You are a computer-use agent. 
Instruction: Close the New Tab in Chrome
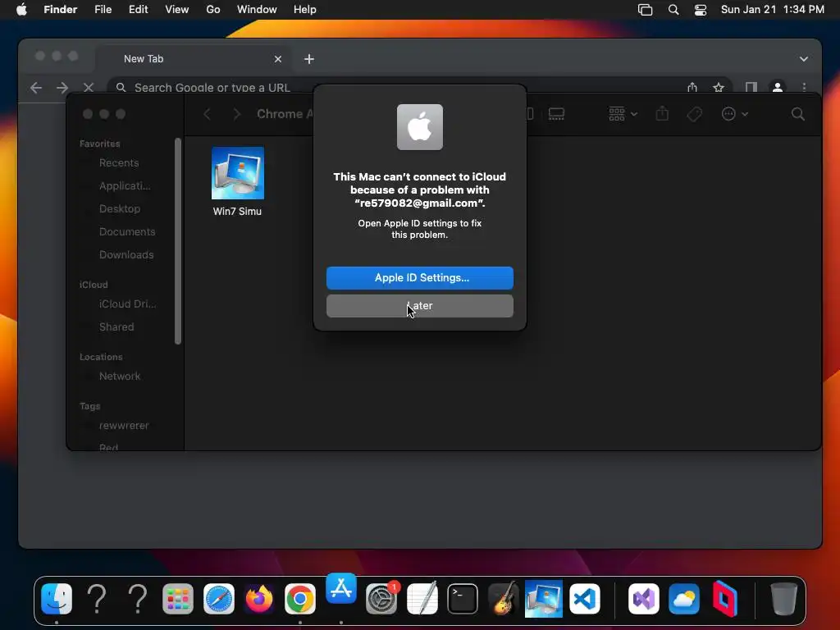(278, 59)
